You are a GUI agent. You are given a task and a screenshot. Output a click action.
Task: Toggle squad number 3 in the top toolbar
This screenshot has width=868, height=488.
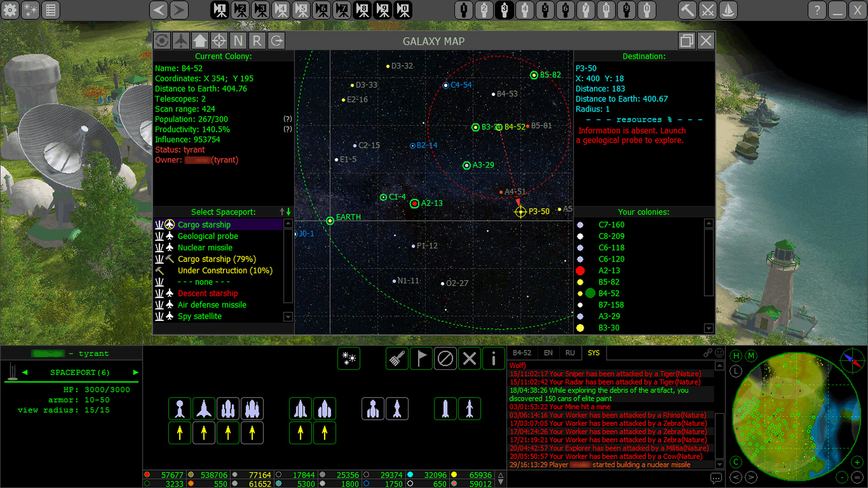504,10
